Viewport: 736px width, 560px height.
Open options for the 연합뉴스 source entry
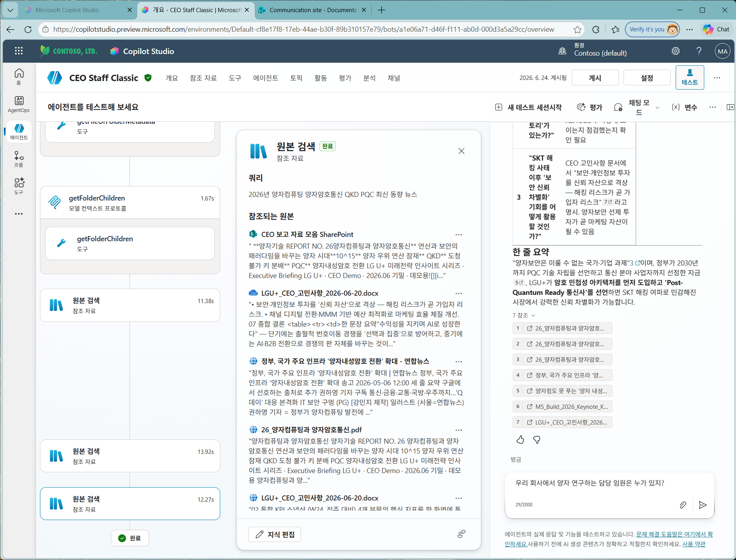(x=459, y=361)
